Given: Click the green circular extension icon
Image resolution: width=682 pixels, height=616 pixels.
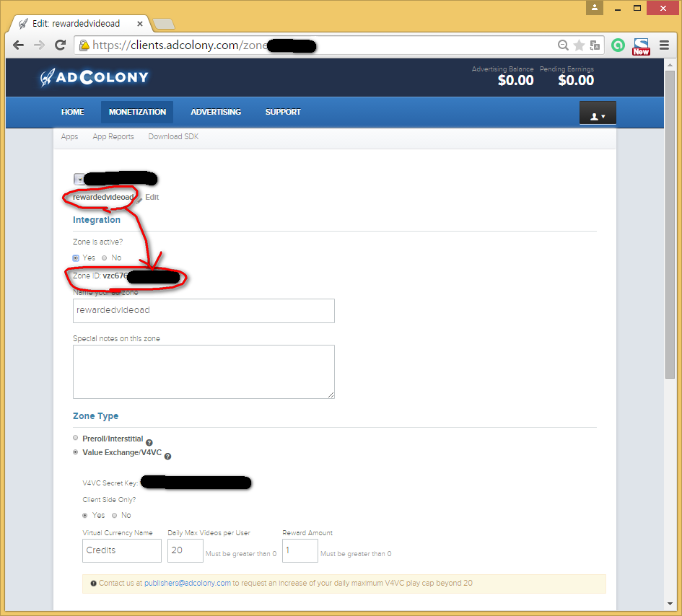Looking at the screenshot, I should (618, 45).
